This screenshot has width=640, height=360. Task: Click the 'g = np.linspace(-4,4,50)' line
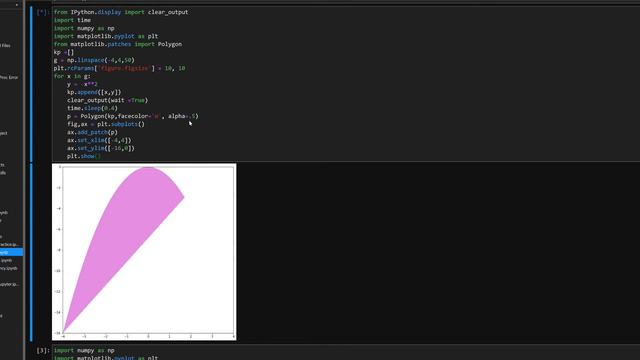(x=94, y=60)
